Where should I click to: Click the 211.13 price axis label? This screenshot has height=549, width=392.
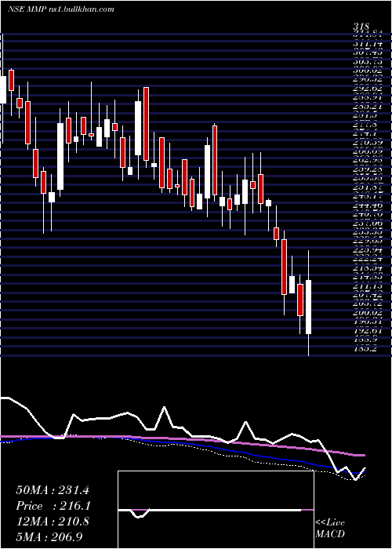(368, 286)
